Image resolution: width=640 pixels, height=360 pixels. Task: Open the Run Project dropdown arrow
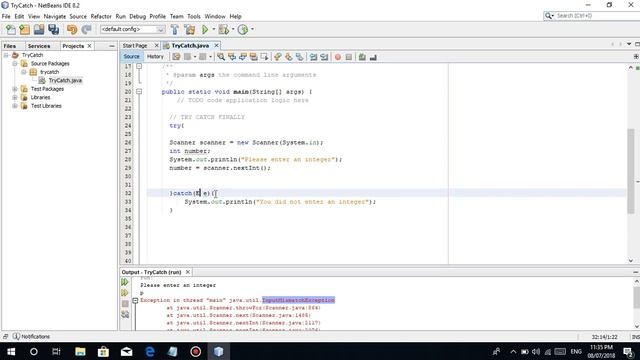[213, 29]
